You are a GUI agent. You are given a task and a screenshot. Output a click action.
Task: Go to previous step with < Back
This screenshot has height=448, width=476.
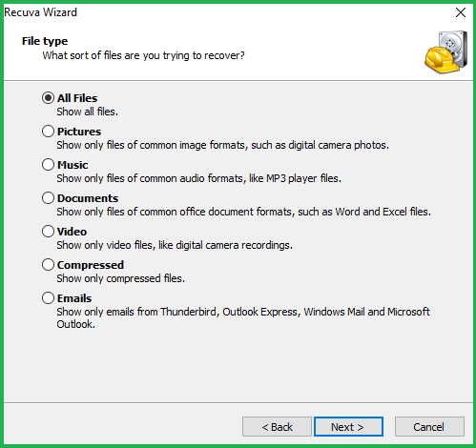click(x=277, y=427)
